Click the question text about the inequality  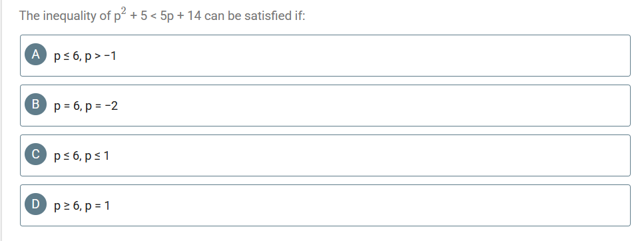click(162, 15)
